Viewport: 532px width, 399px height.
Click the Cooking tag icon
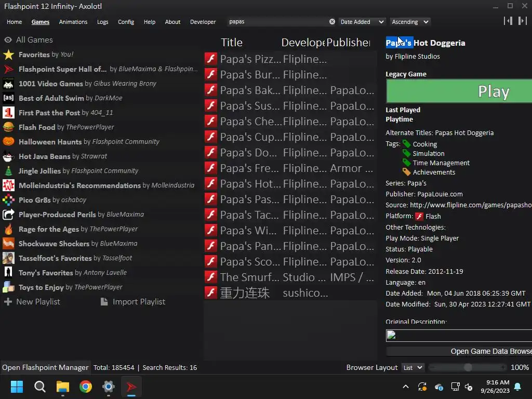point(406,144)
